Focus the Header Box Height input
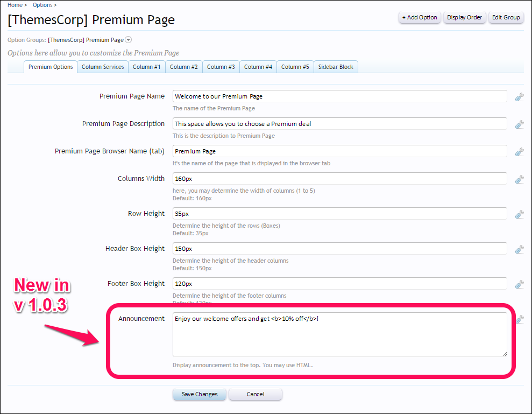532x414 pixels. click(x=339, y=249)
